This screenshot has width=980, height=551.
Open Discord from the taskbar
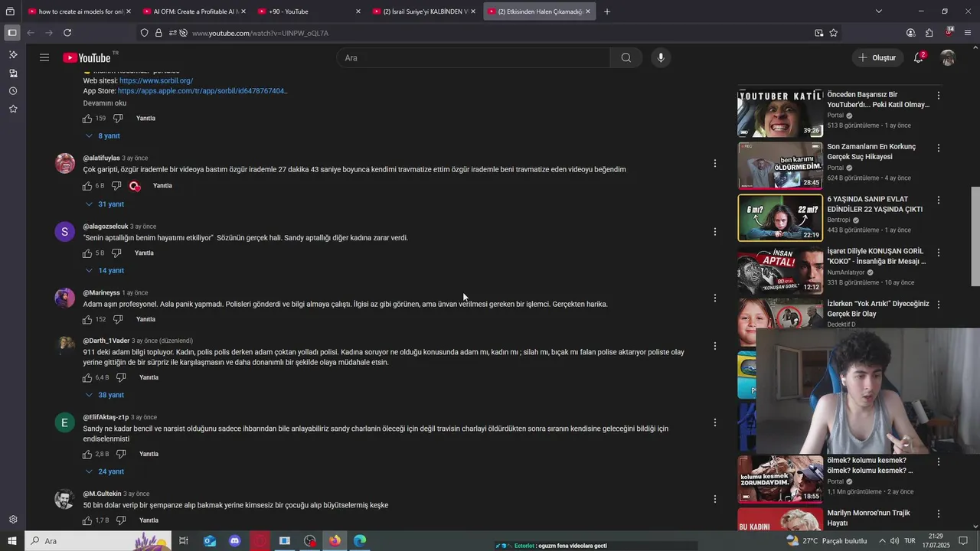click(x=234, y=541)
